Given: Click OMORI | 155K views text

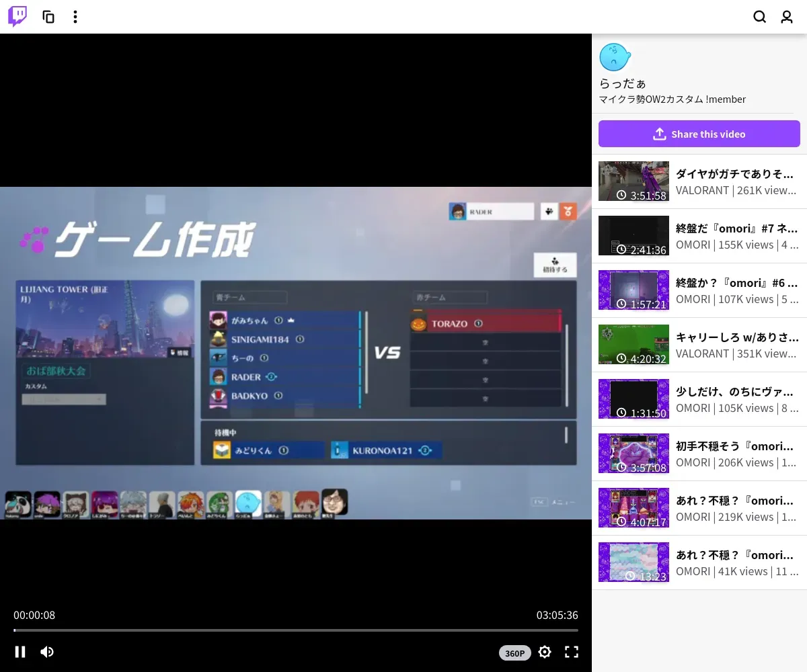Looking at the screenshot, I should (x=736, y=245).
